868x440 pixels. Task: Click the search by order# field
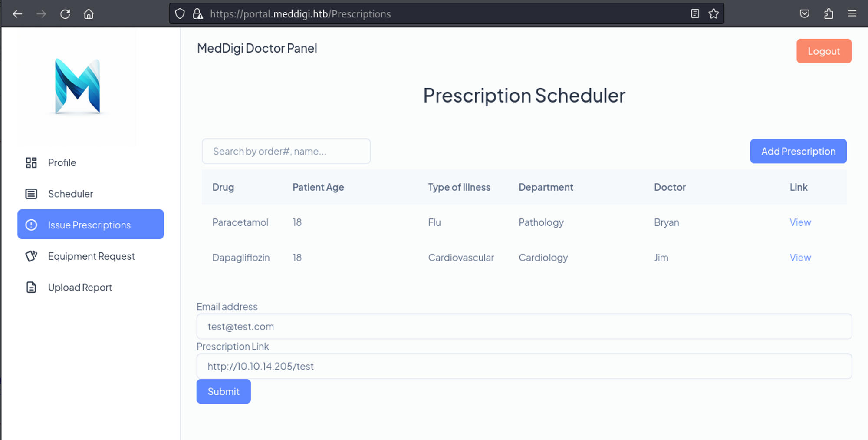point(286,151)
